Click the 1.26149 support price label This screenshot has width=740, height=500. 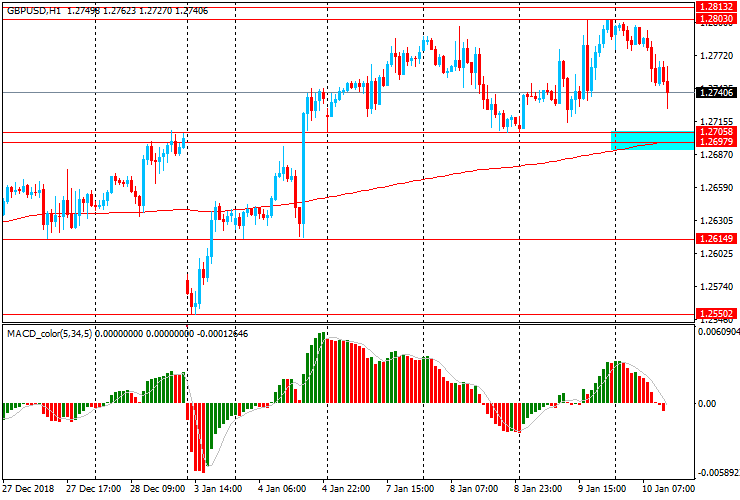(716, 238)
